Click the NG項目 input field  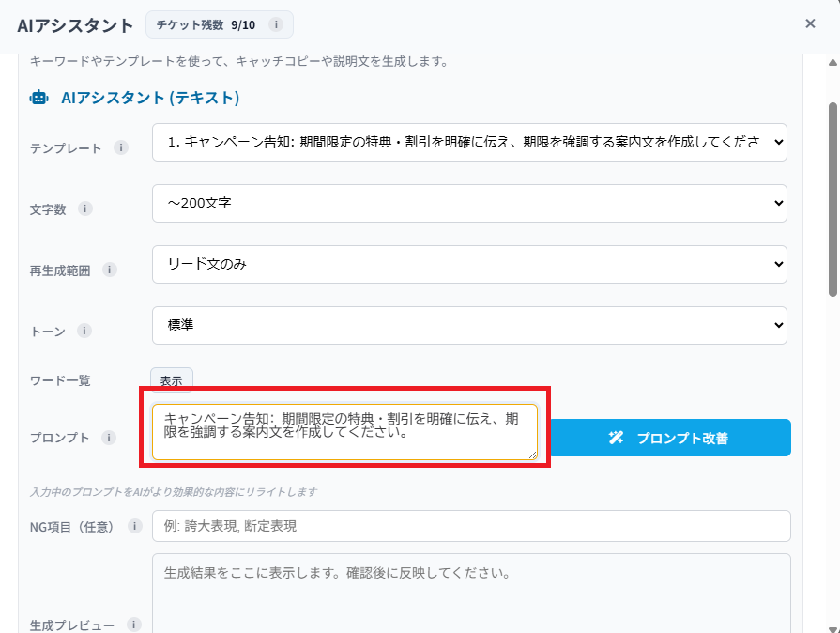coord(469,526)
